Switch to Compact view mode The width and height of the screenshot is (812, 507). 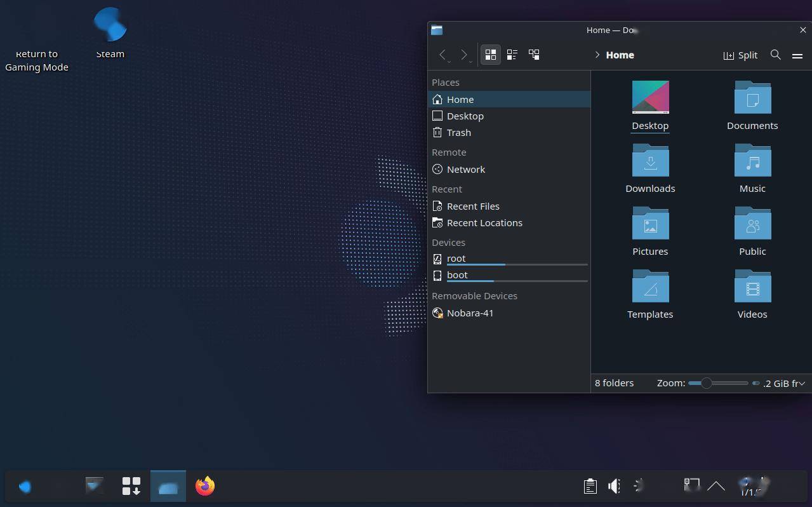[x=512, y=55]
